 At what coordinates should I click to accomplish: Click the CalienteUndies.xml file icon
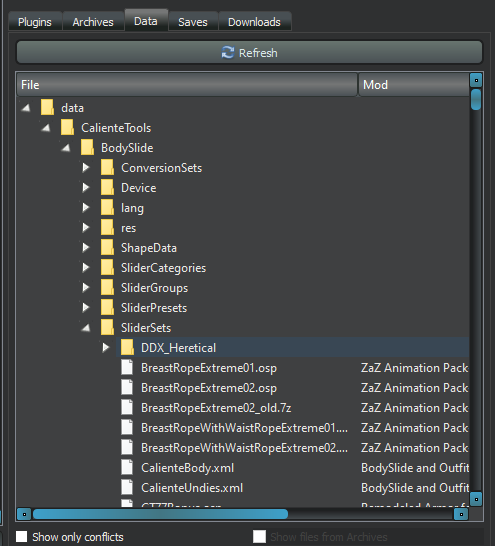pyautogui.click(x=127, y=487)
